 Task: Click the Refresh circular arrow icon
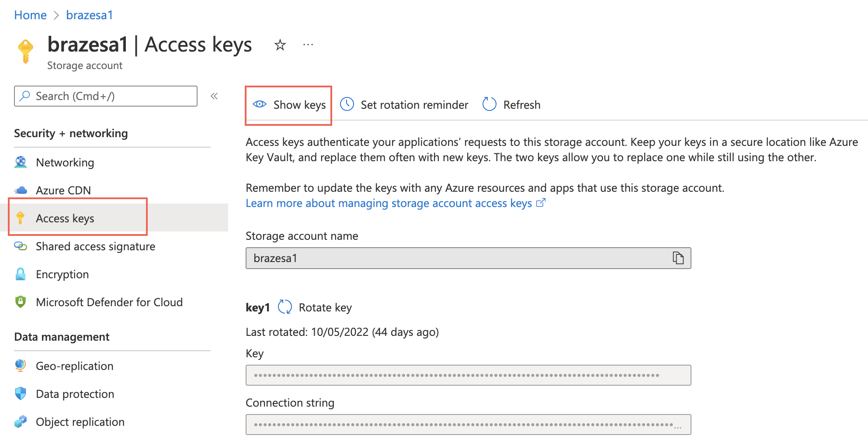click(489, 104)
